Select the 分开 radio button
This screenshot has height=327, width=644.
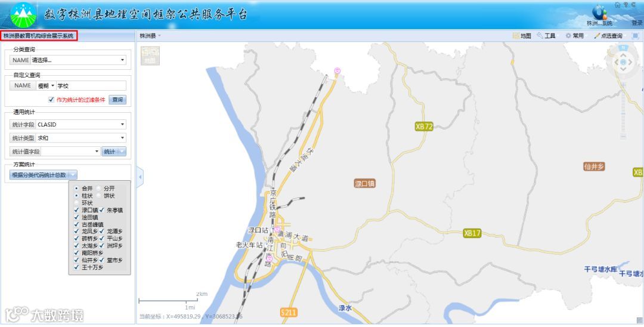coord(98,188)
